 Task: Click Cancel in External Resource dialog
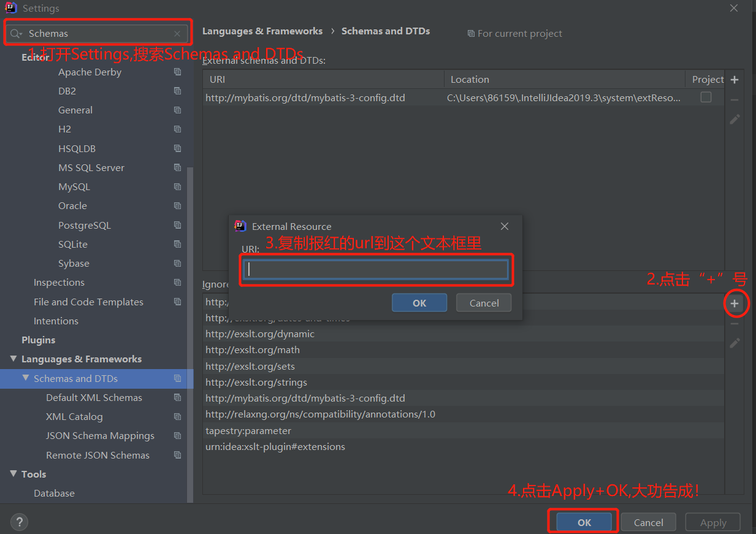pyautogui.click(x=484, y=303)
